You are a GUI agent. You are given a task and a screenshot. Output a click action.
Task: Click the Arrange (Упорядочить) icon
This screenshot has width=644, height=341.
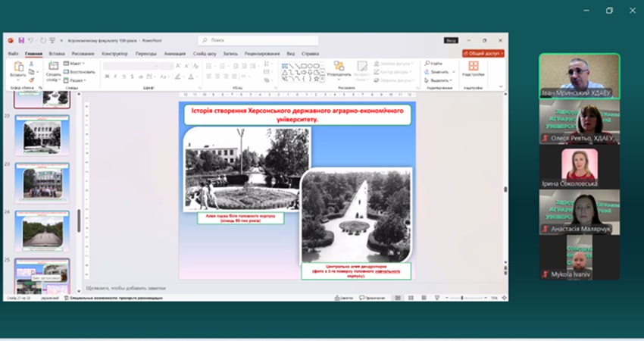(339, 66)
